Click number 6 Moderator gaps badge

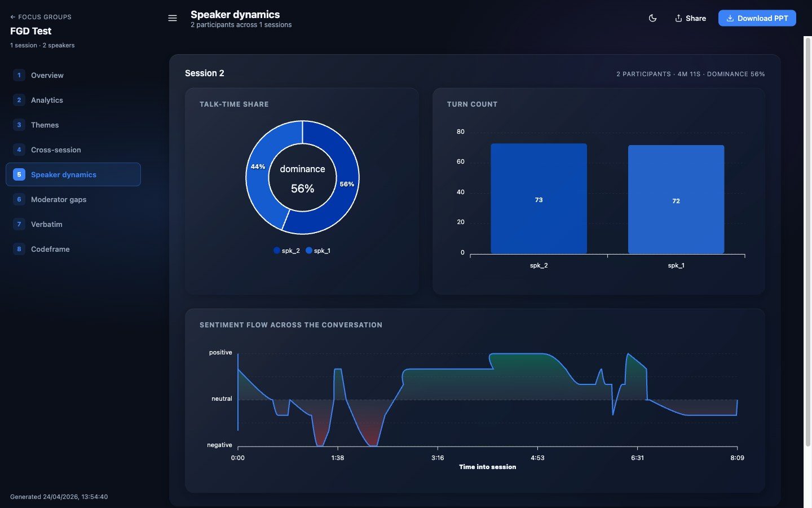(19, 199)
